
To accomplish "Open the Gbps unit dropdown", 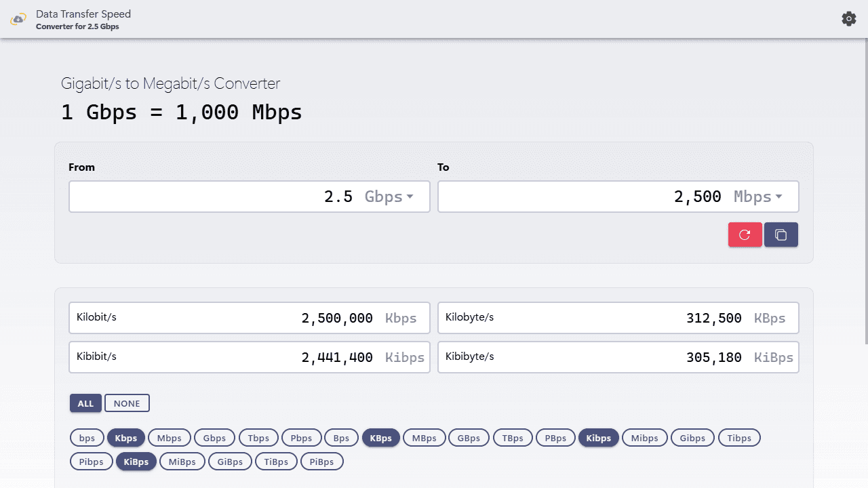I will pos(389,197).
